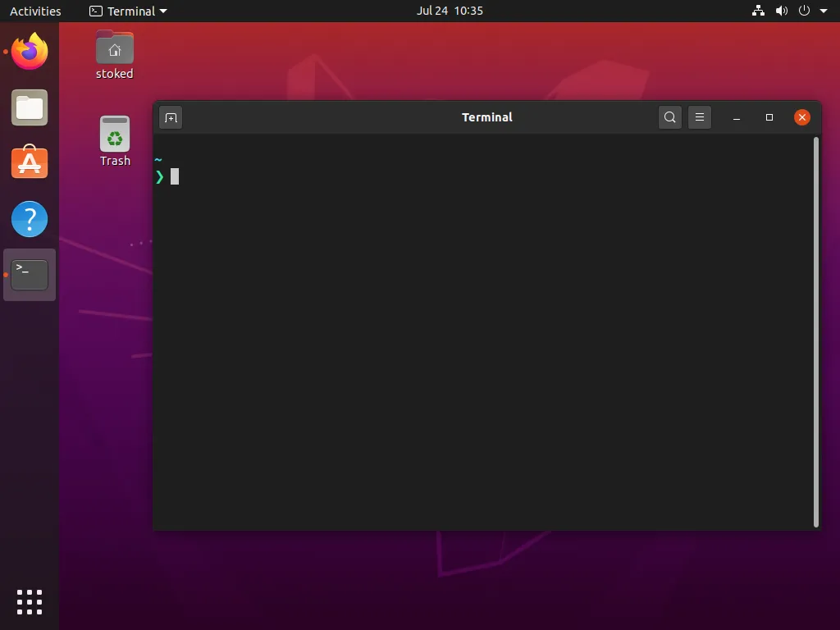
Task: Click the terminal vertical scrollbar
Action: click(816, 328)
